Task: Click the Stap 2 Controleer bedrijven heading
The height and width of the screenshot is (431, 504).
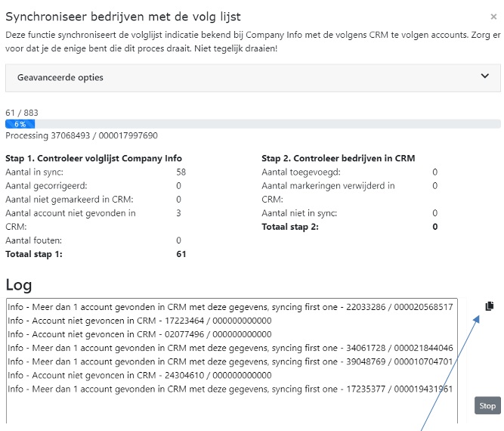Action: 338,158
